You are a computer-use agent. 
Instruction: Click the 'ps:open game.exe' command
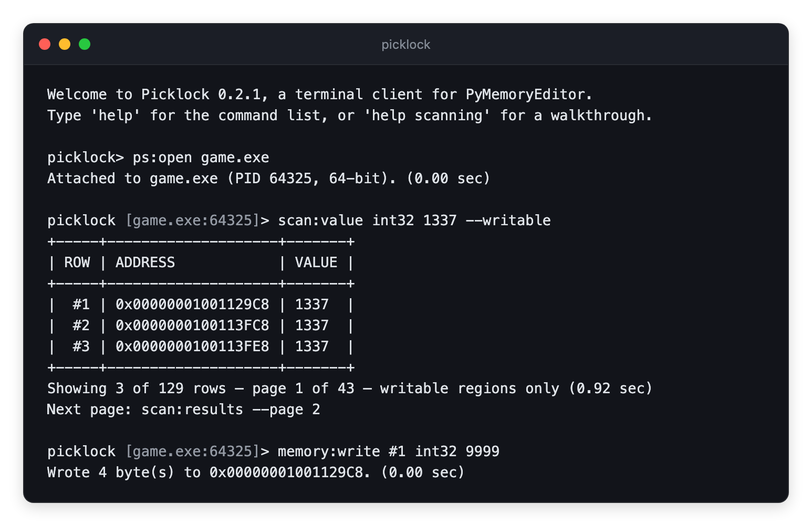(x=201, y=157)
